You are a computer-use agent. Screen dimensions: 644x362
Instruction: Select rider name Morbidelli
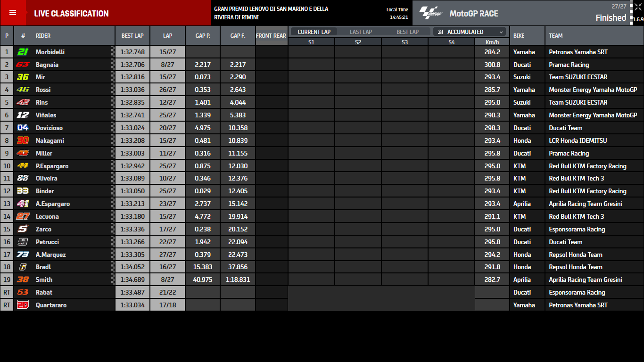50,52
